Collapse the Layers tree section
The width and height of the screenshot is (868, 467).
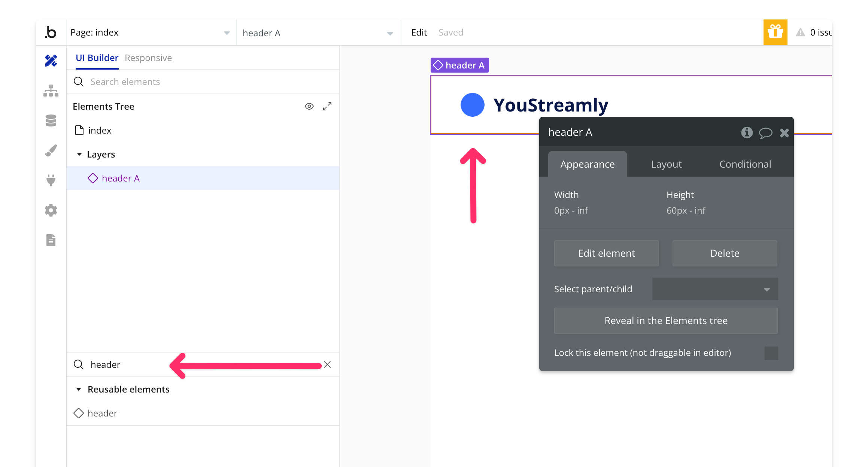(x=79, y=154)
